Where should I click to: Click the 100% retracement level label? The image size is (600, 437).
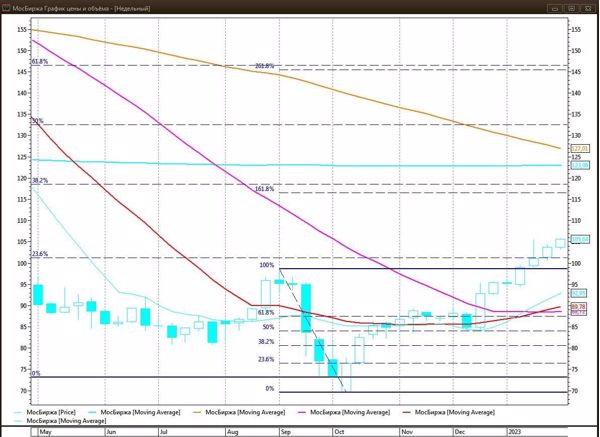(266, 265)
